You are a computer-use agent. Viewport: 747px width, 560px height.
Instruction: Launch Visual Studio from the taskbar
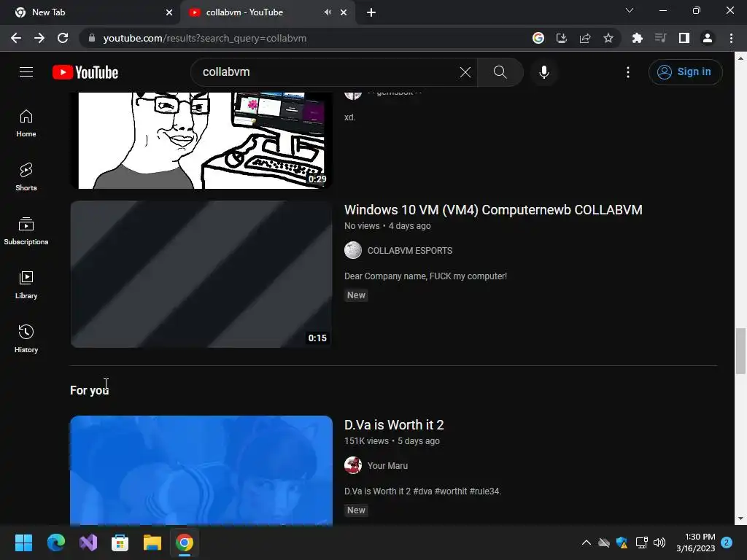pos(88,542)
